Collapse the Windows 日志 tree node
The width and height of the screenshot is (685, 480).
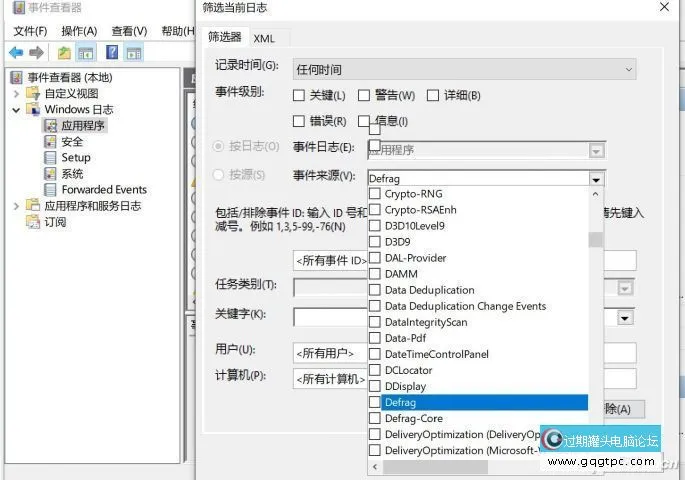[17, 110]
